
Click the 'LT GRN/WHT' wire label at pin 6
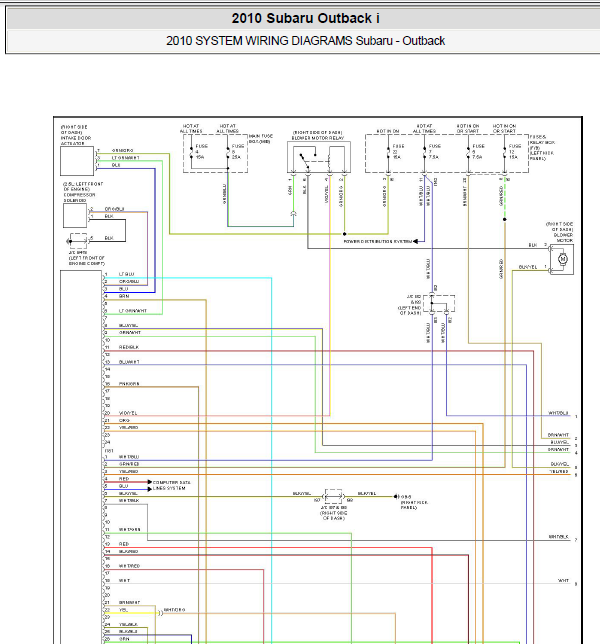pos(133,311)
